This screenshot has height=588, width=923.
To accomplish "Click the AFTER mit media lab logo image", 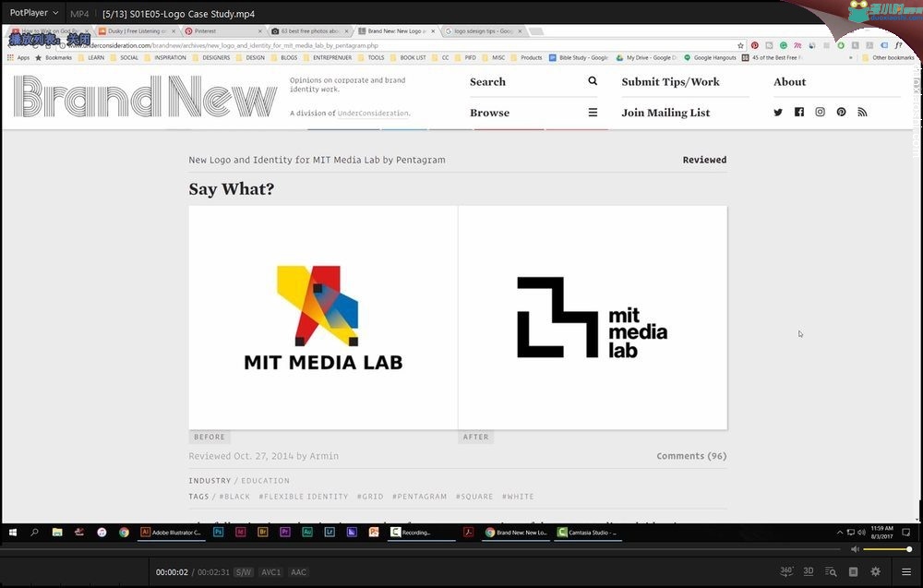I will click(x=593, y=318).
